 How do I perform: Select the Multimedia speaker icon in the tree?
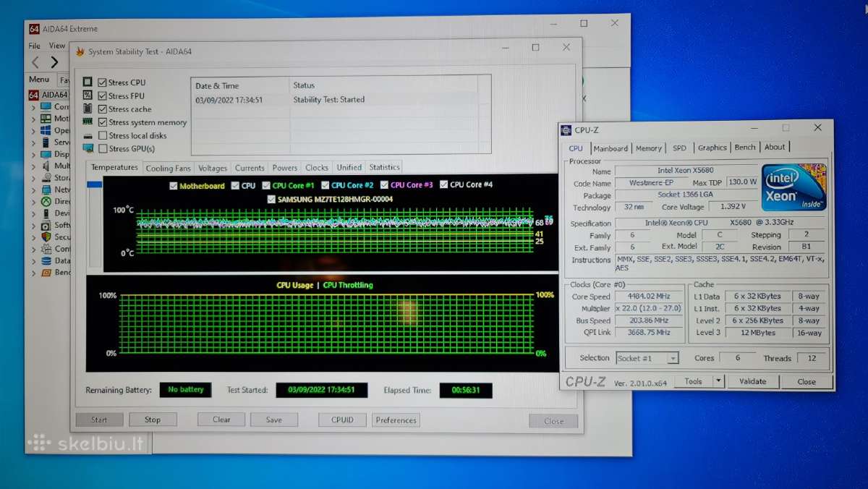coord(46,166)
